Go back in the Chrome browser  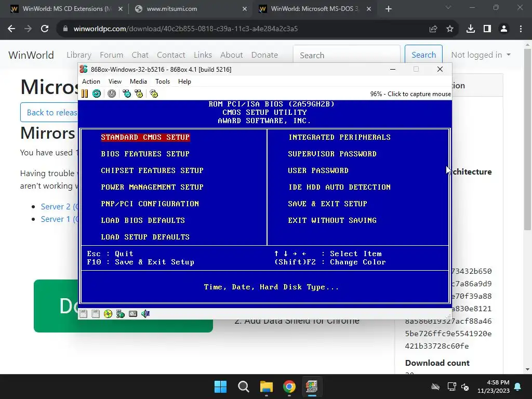11,29
